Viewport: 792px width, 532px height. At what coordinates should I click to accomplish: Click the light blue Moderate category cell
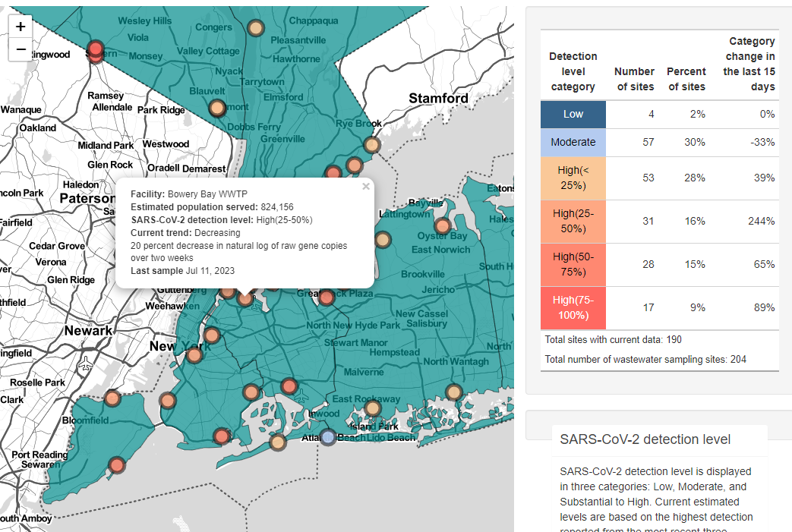573,142
